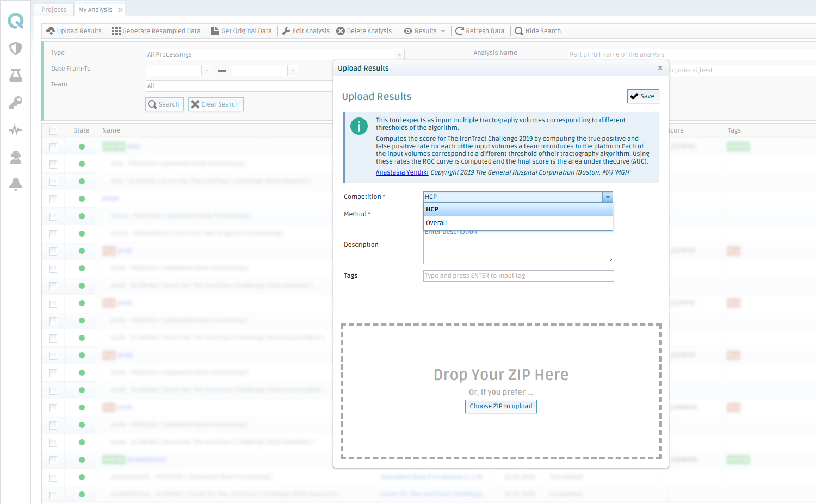Click the Analysis Name input field
This screenshot has width=816, height=504.
click(691, 54)
